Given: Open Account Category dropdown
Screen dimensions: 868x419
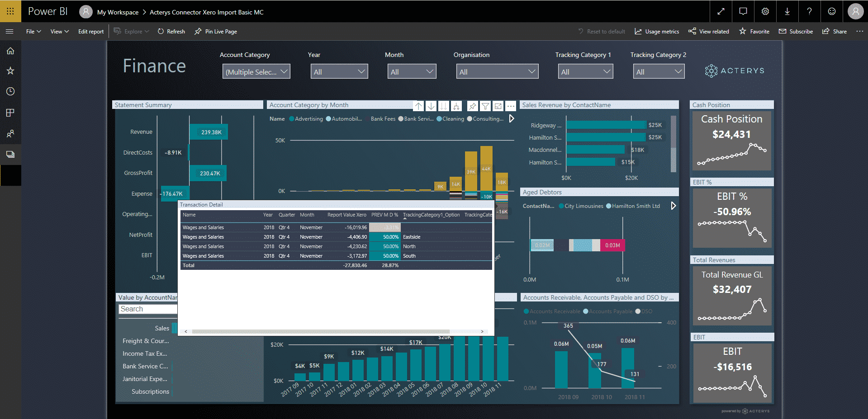Looking at the screenshot, I should (x=256, y=71).
